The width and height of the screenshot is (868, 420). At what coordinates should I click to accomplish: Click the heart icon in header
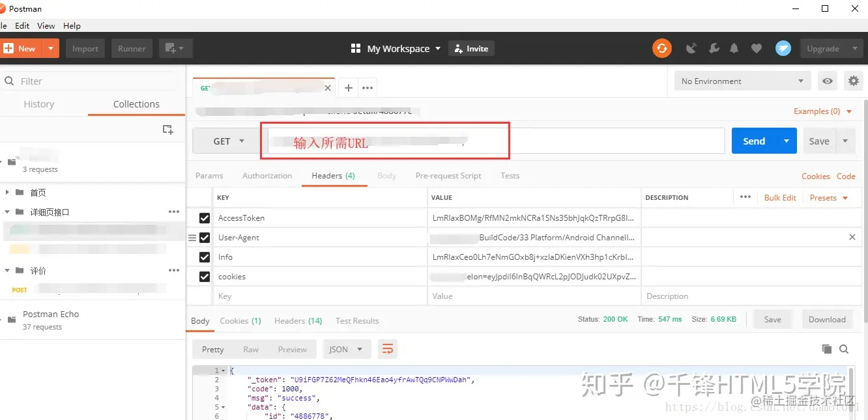coord(756,49)
